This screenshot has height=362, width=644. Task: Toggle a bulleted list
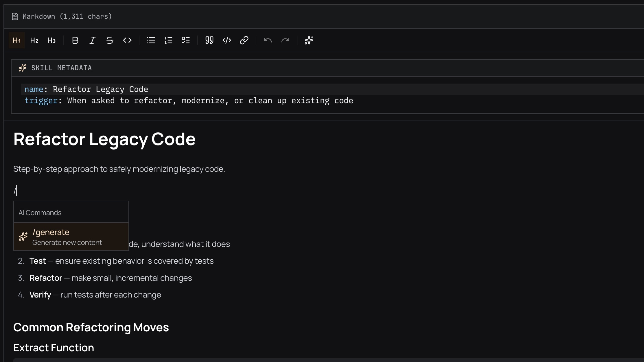coord(151,40)
